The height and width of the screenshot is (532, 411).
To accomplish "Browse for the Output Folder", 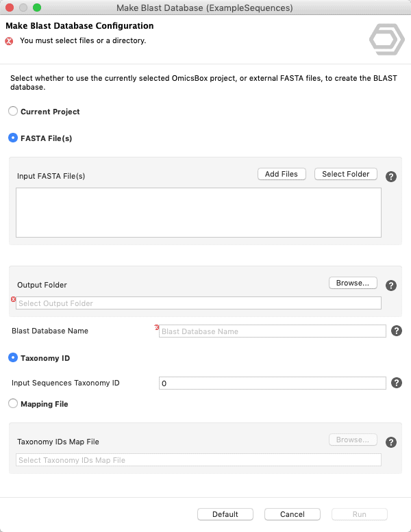I will [x=353, y=283].
